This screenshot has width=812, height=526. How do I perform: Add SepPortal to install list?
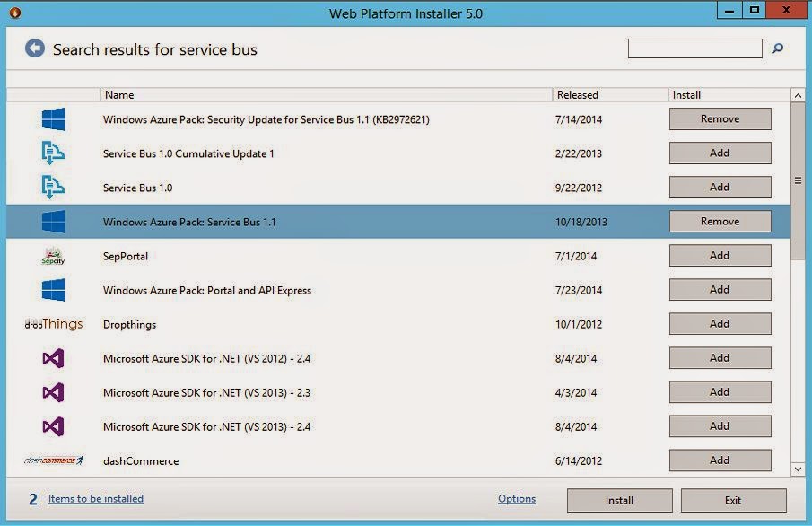pyautogui.click(x=720, y=256)
